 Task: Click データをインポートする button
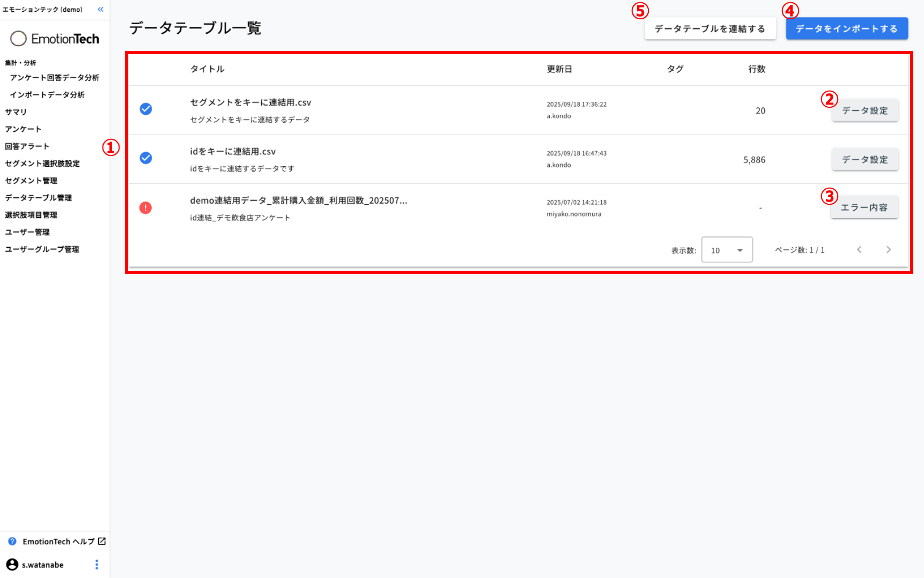point(846,29)
